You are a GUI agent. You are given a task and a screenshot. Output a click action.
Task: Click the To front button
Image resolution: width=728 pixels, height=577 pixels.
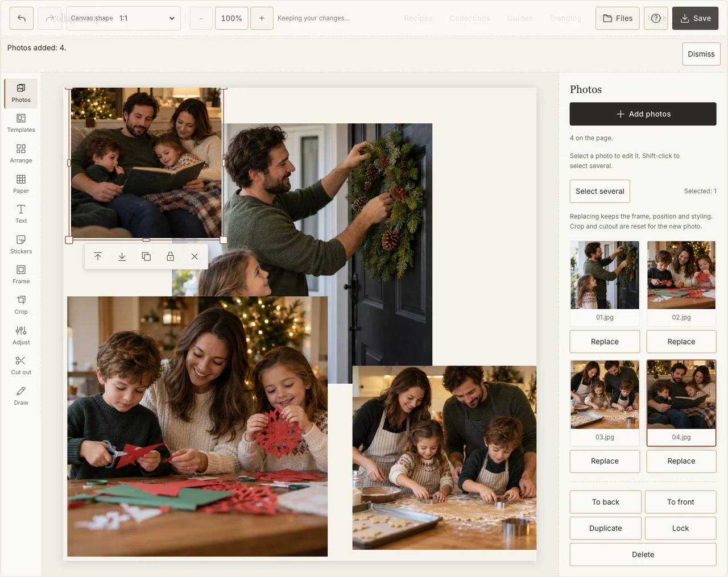point(681,502)
